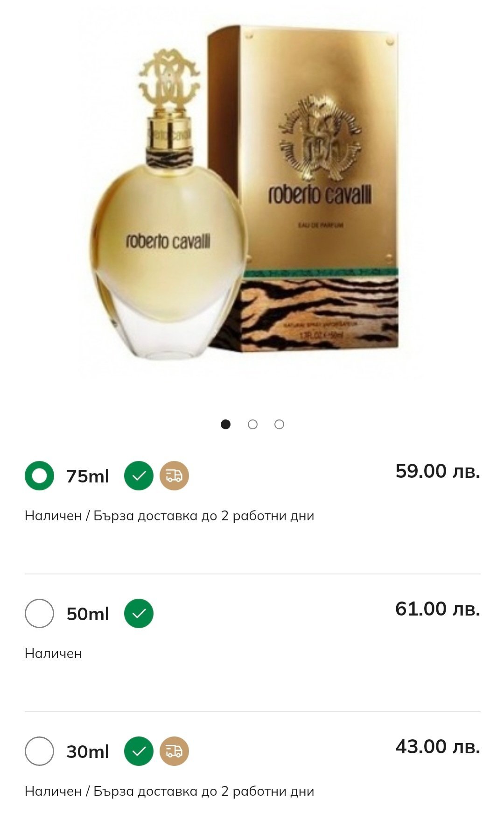Switch to the third product image dot
The width and height of the screenshot is (504, 814).
click(x=279, y=424)
